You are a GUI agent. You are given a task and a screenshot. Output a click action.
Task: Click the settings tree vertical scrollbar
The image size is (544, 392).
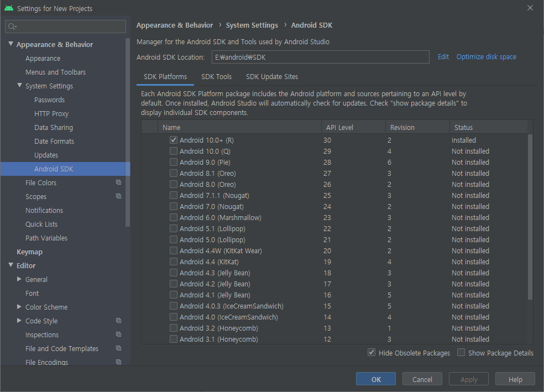pyautogui.click(x=127, y=132)
